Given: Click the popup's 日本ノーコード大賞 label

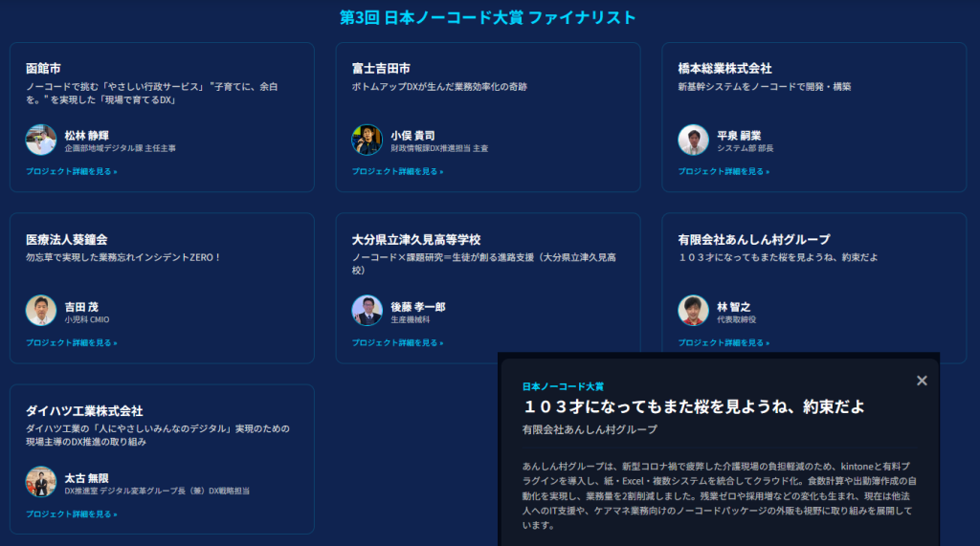Looking at the screenshot, I should [x=563, y=386].
